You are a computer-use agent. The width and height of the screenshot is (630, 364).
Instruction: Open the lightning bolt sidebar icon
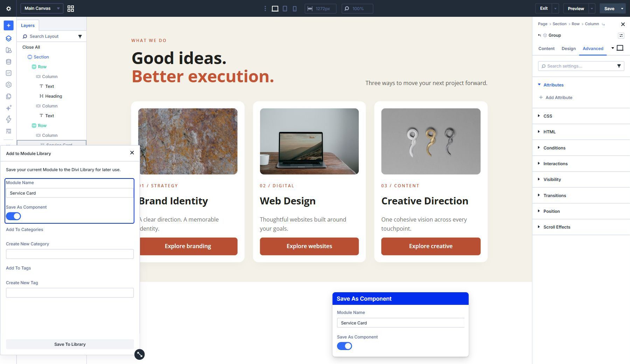[8, 119]
